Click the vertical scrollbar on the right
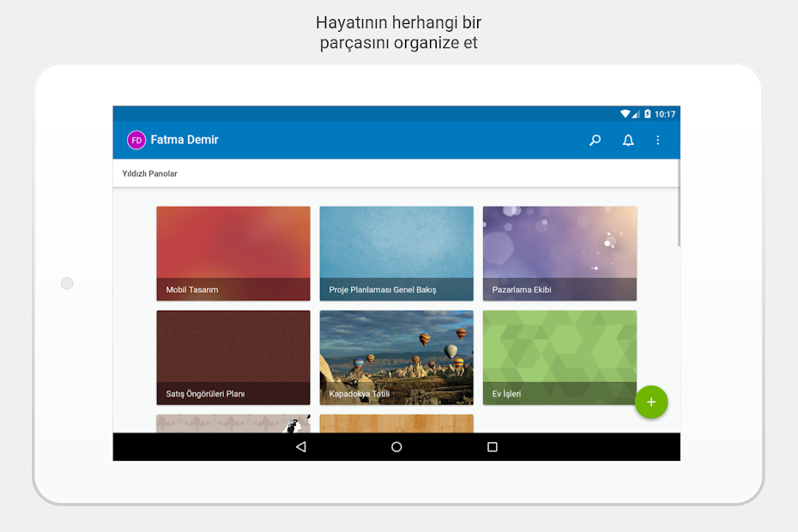The height and width of the screenshot is (532, 798). click(x=679, y=203)
